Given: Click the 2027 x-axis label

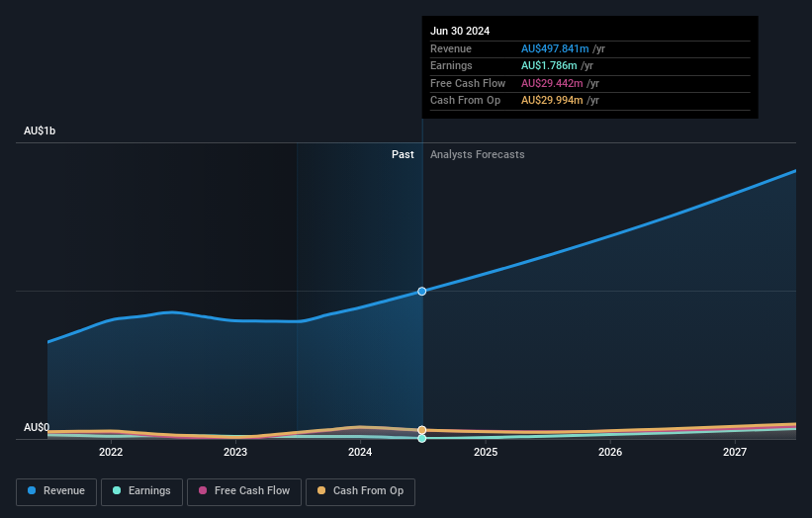Looking at the screenshot, I should [735, 453].
